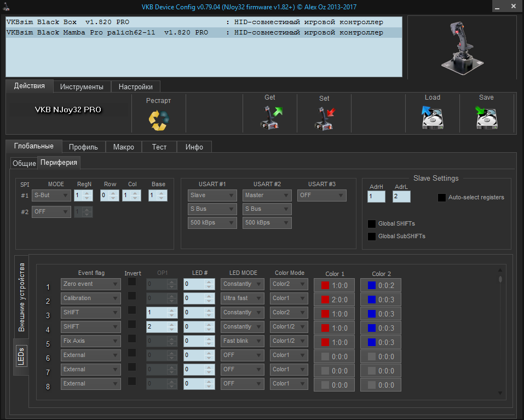Open the Профиль tab
The width and height of the screenshot is (524, 420).
click(84, 147)
